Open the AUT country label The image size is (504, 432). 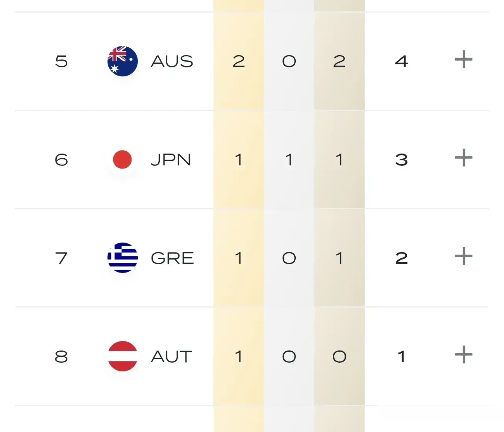[x=172, y=357]
